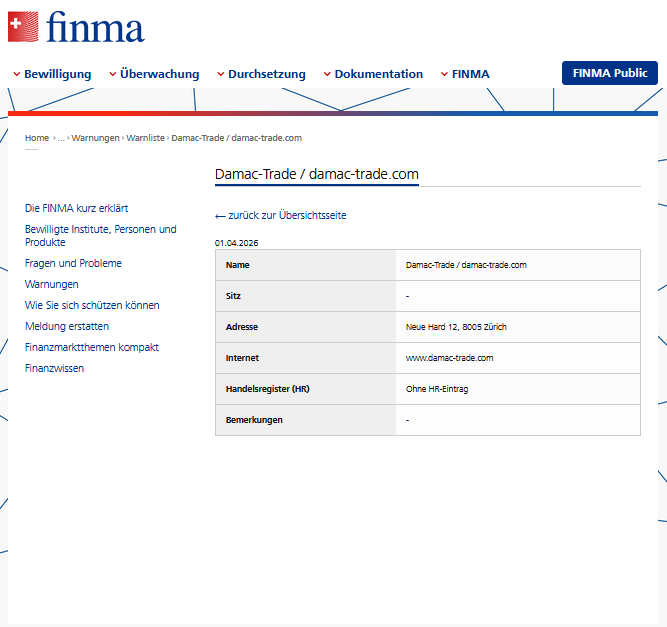Click the Name label cell

pyautogui.click(x=305, y=265)
